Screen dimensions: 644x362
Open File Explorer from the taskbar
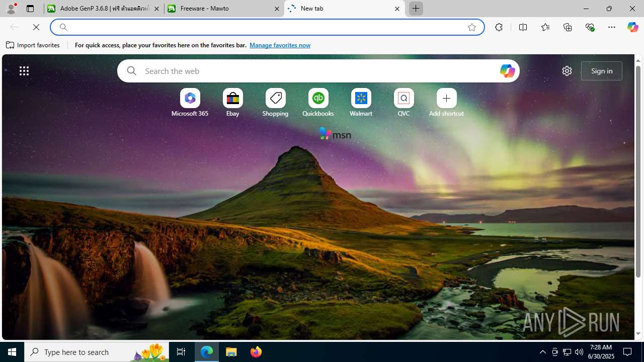231,352
